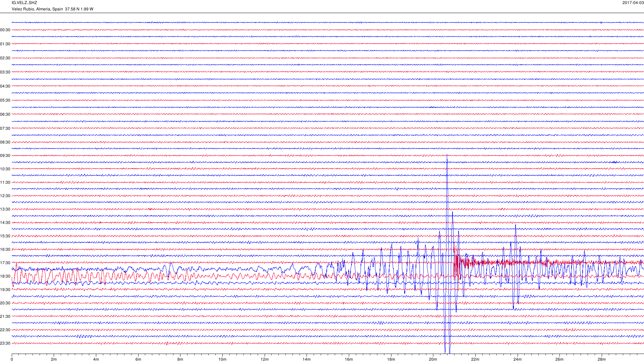Click the 18:30 time label
The image size is (644, 362).
tap(5, 276)
